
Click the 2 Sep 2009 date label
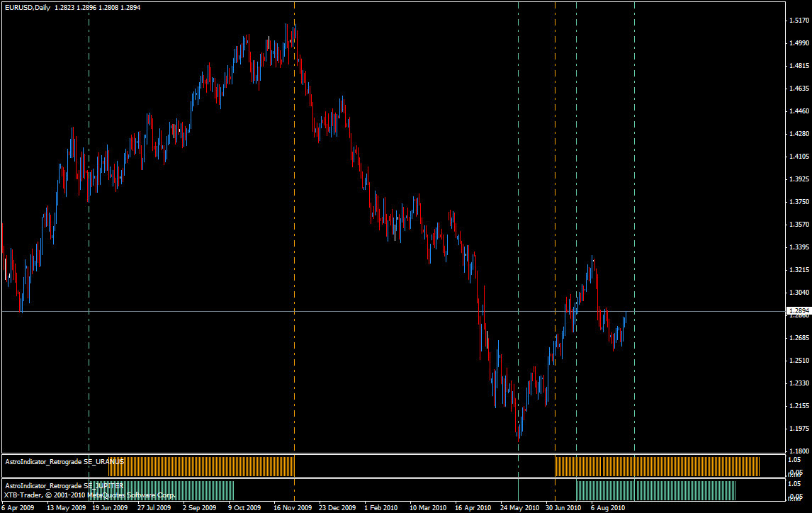(199, 508)
